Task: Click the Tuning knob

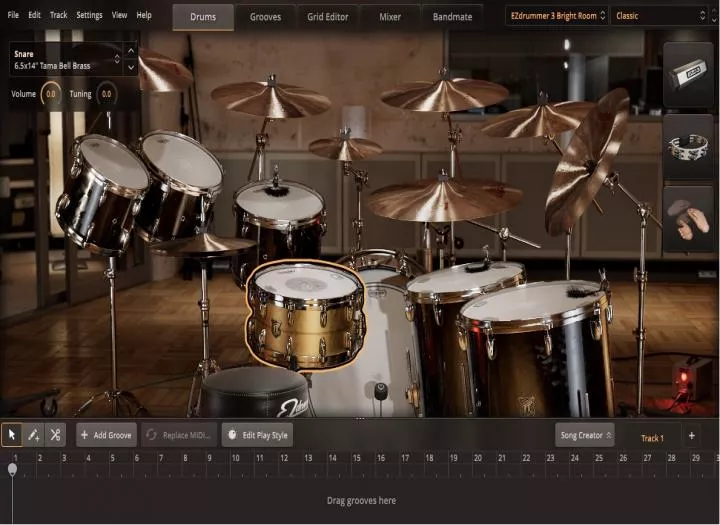Action: coord(107,94)
